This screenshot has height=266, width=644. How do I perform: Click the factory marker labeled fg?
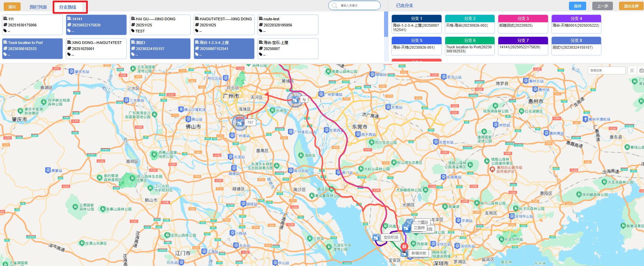point(295,99)
